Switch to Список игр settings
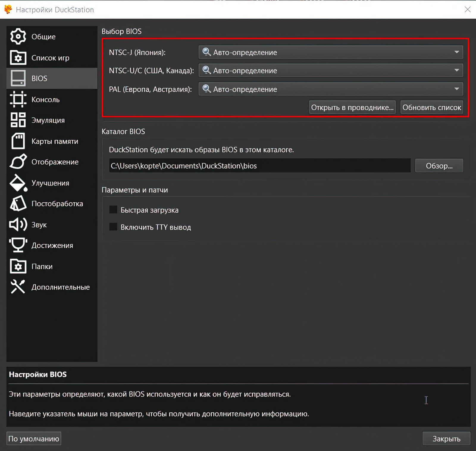Viewport: 476px width, 451px height. 52,58
